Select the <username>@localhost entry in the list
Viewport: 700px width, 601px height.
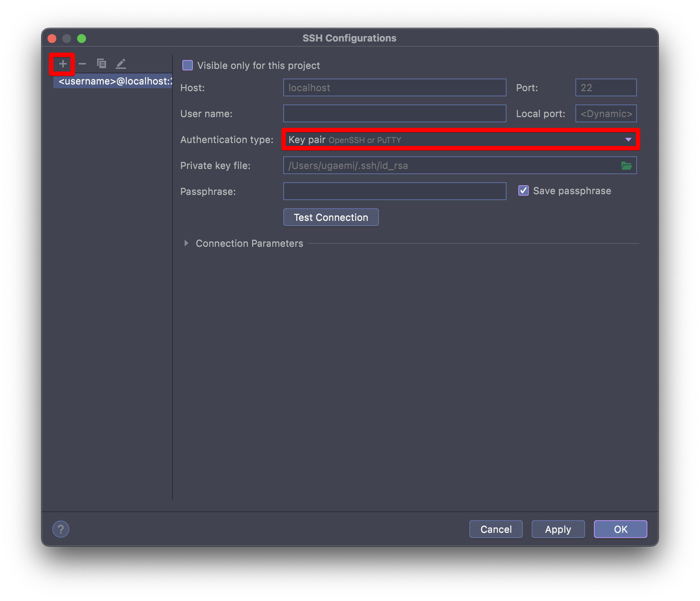[113, 81]
